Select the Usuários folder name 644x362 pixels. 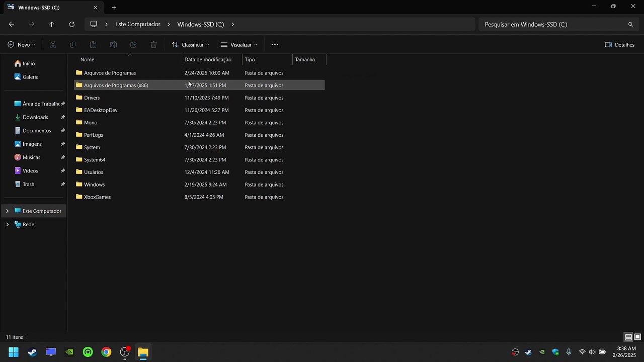tap(94, 172)
